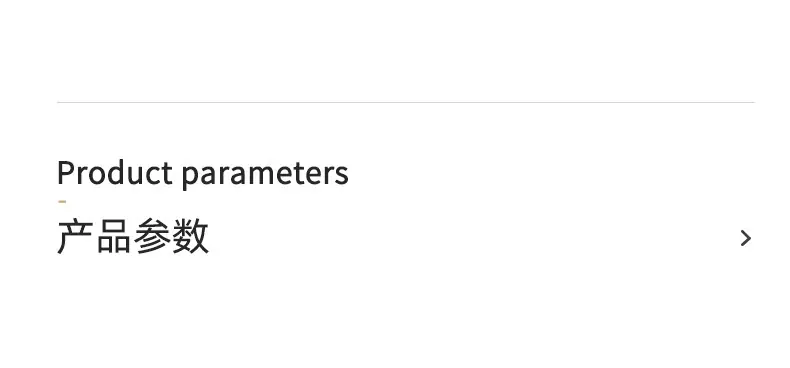Select the 产品参数 Chinese title
The image size is (790, 368).
(133, 236)
